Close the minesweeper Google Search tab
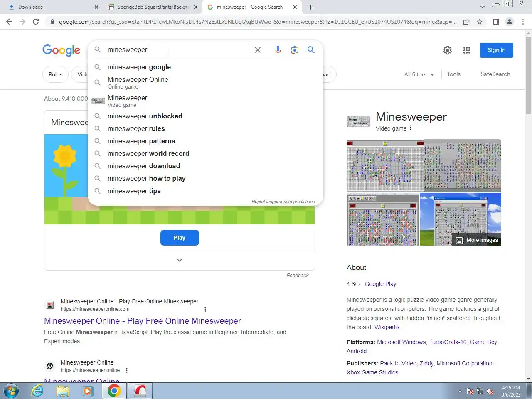Viewport: 532px width, 399px height. pyautogui.click(x=295, y=7)
